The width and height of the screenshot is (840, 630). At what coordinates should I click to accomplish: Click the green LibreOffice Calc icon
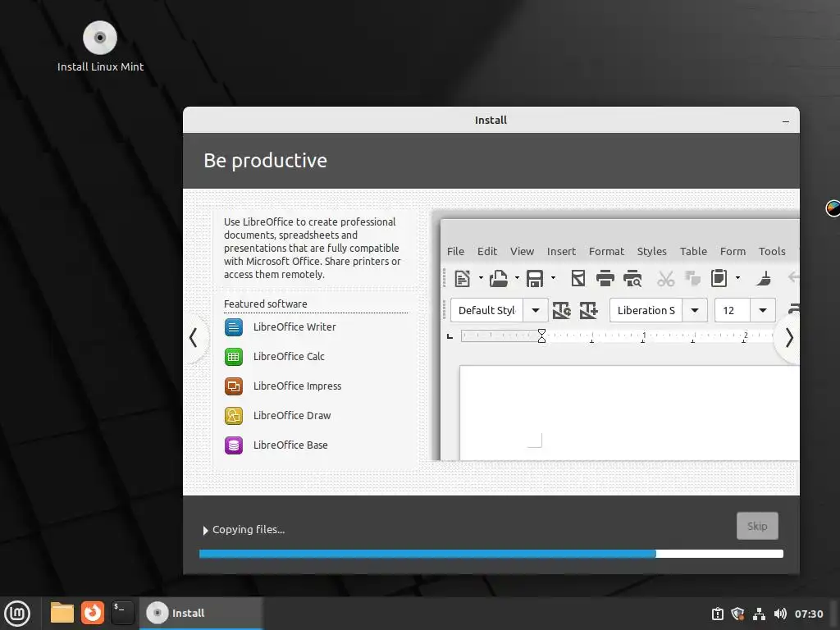point(234,356)
